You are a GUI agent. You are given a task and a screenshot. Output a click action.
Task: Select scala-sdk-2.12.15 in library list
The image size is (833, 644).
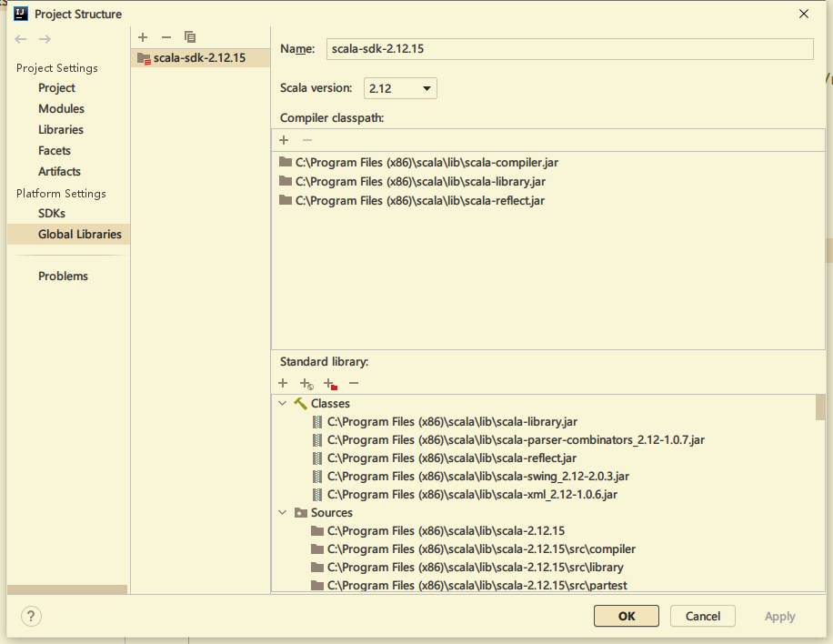(x=200, y=58)
